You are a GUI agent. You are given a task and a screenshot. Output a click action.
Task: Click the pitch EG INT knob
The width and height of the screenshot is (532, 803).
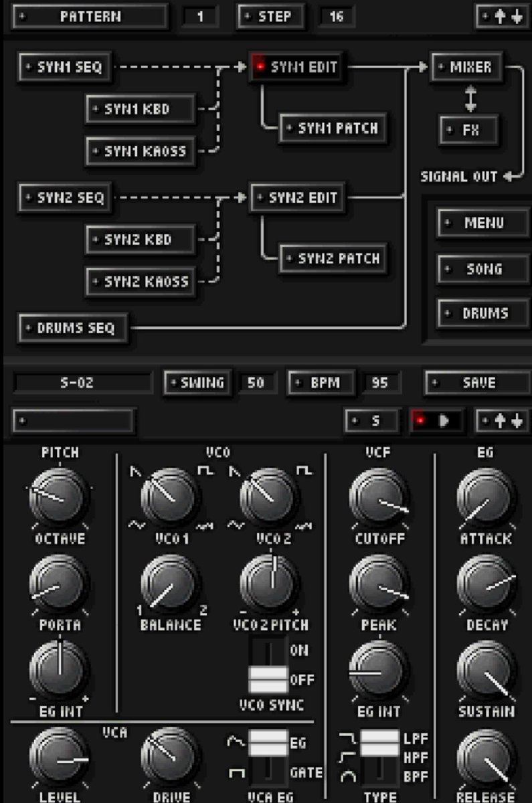60,669
